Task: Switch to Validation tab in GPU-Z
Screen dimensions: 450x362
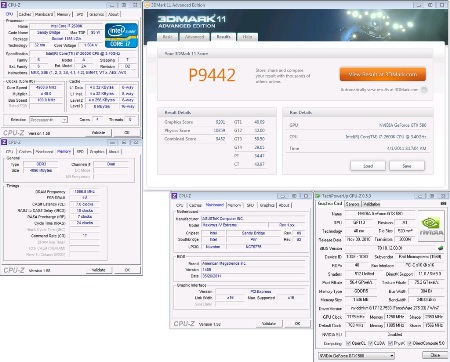Action: tap(371, 204)
